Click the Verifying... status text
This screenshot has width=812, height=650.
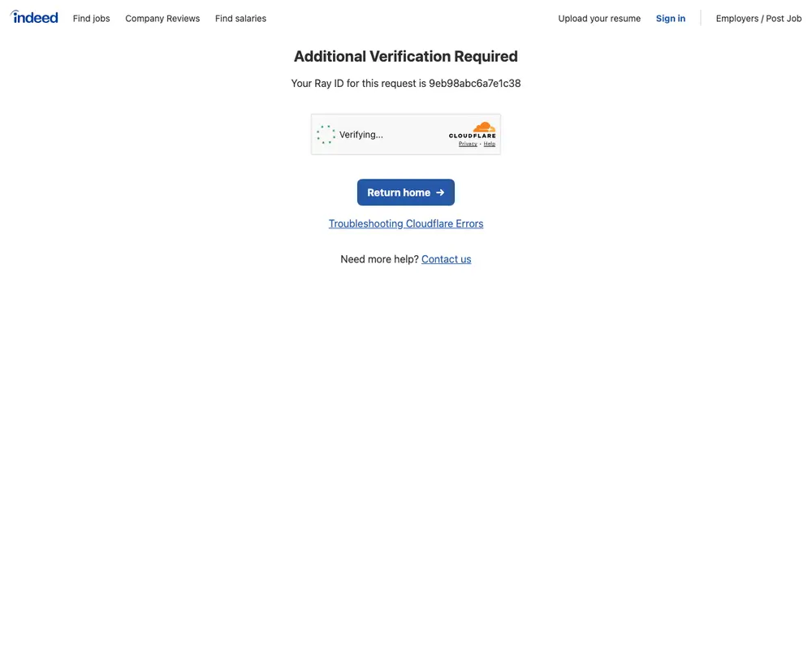(361, 135)
